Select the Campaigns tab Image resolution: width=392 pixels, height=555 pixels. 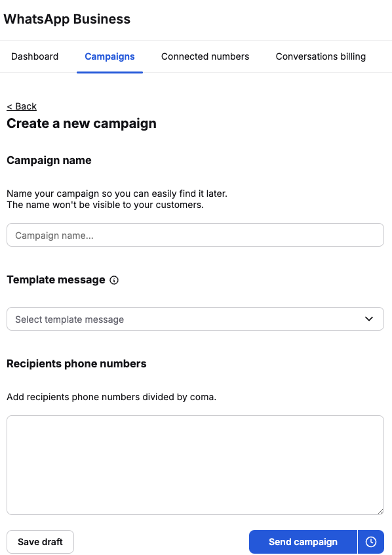109,56
